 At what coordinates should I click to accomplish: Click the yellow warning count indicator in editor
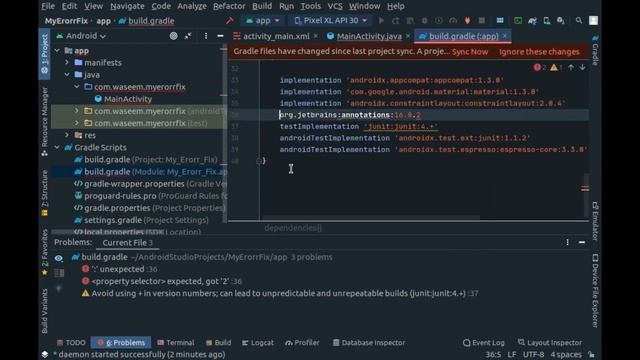(x=556, y=67)
